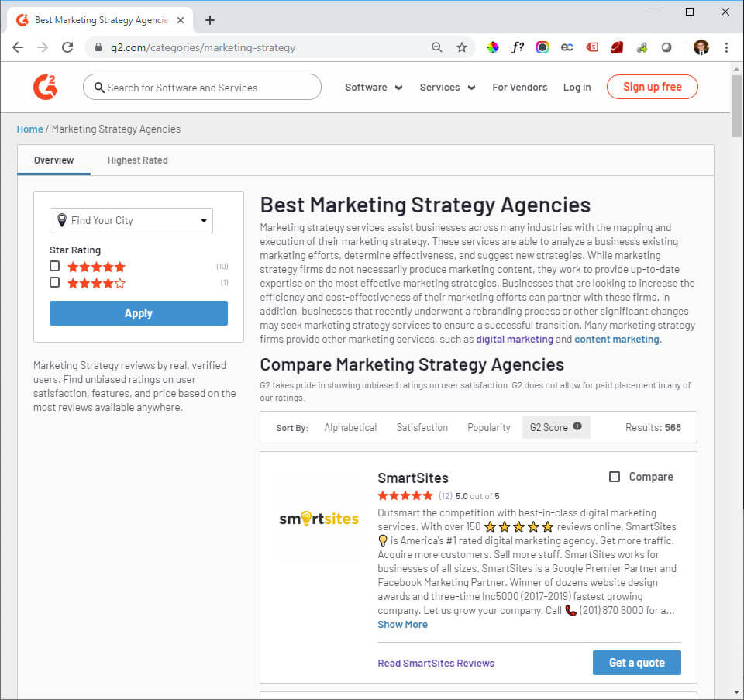744x700 pixels.
Task: Close the Best Marketing Strategy tab
Action: [x=181, y=20]
